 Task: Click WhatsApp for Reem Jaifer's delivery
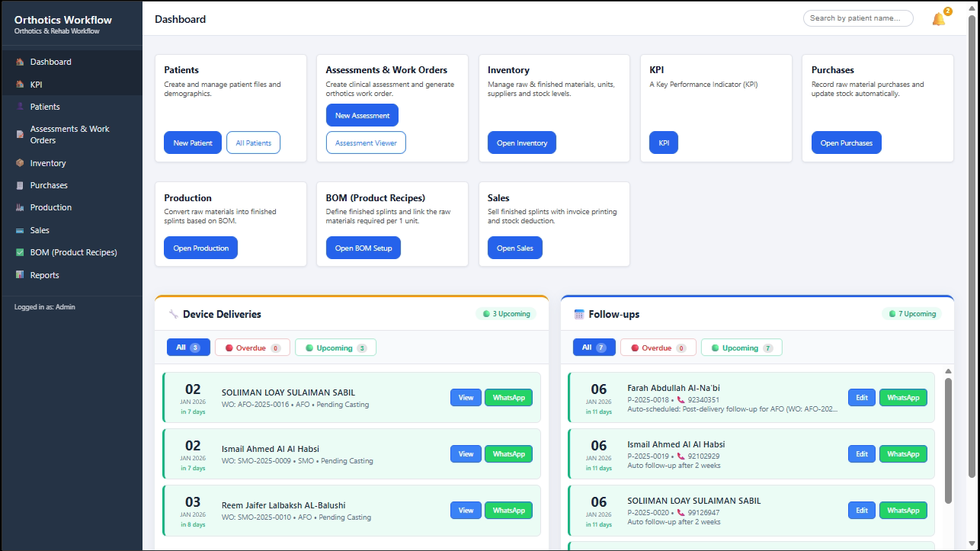(508, 511)
